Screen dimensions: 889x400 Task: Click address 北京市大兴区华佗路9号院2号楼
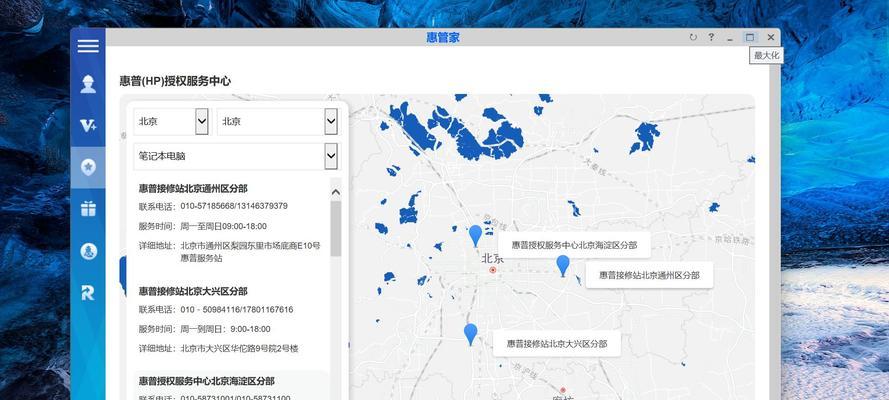click(x=239, y=348)
